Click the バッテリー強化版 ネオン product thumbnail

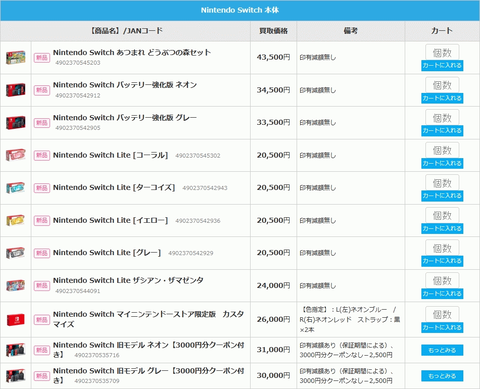pyautogui.click(x=16, y=90)
